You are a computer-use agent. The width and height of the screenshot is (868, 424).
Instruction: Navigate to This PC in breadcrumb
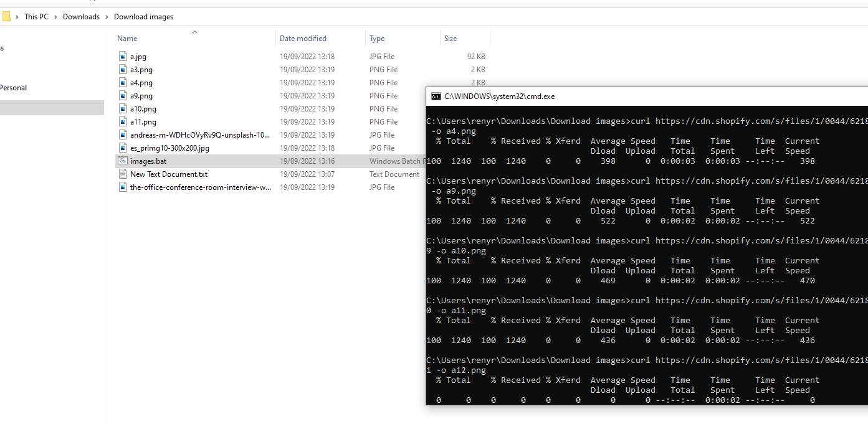(x=36, y=17)
